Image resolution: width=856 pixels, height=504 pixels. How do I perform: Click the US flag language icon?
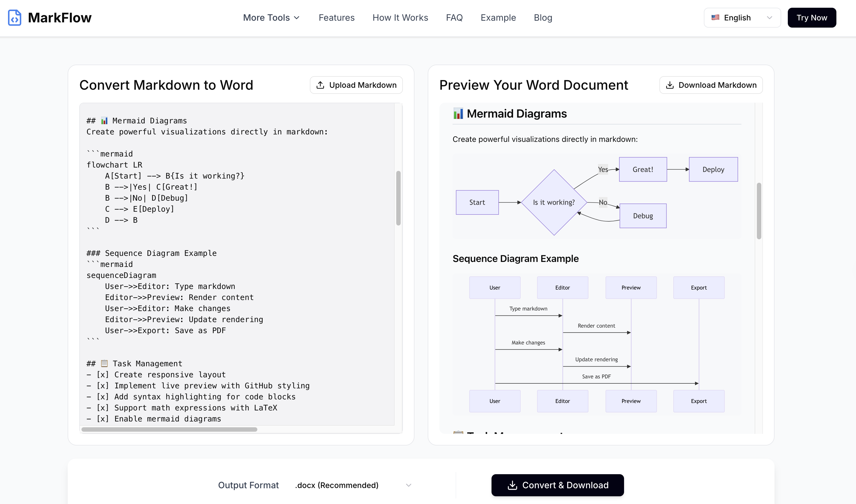click(715, 18)
